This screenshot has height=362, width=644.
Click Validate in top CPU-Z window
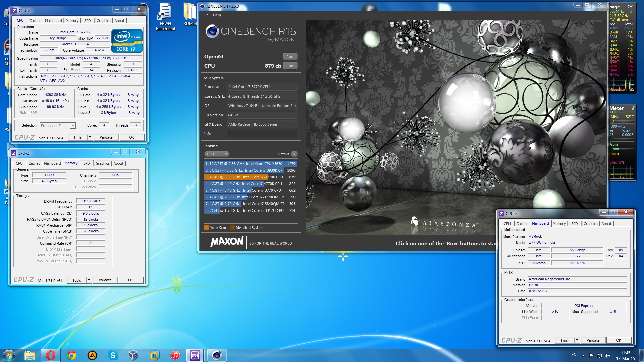106,137
